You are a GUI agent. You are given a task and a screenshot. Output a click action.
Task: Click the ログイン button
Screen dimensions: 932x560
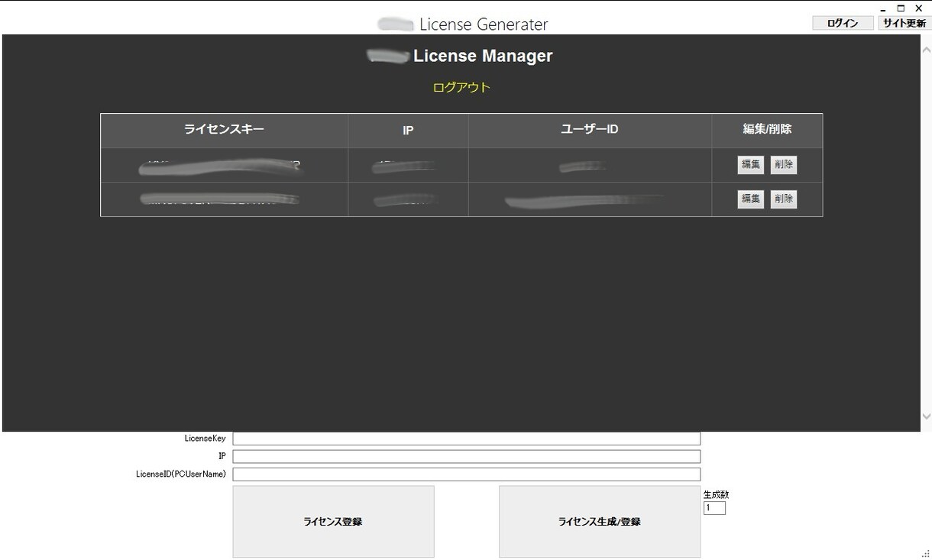843,23
